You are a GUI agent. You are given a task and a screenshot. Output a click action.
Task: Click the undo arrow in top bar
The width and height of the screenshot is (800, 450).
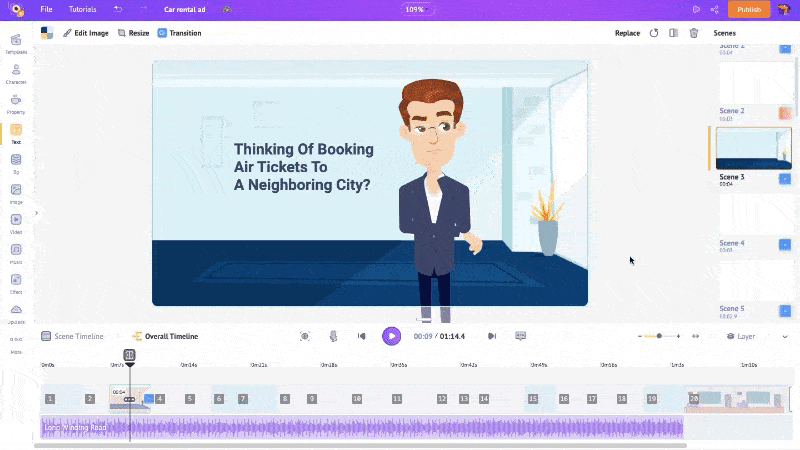coord(118,9)
